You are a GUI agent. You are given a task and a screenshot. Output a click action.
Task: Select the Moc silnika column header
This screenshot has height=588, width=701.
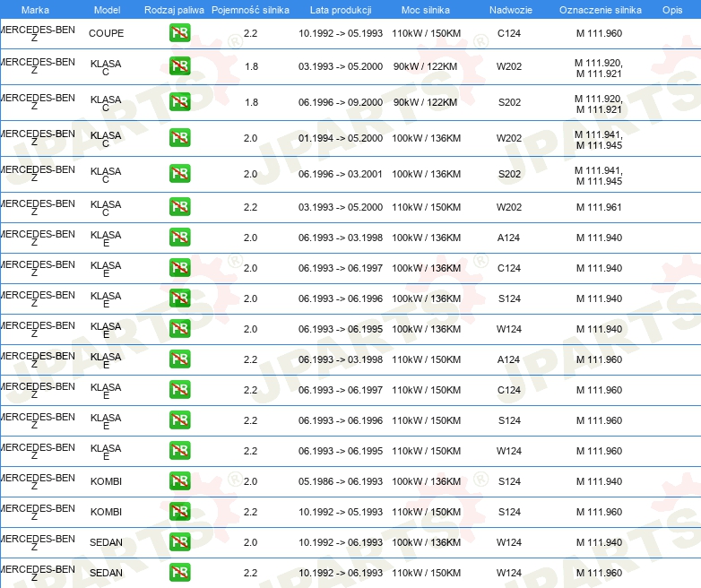(426, 10)
